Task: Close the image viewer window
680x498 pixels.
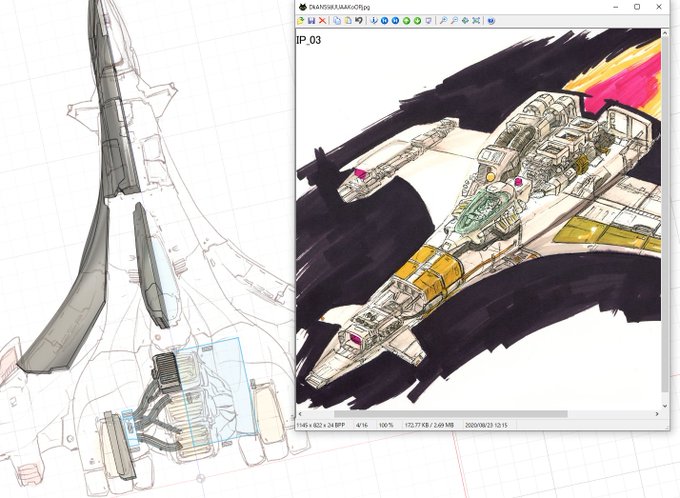Action: click(x=659, y=7)
